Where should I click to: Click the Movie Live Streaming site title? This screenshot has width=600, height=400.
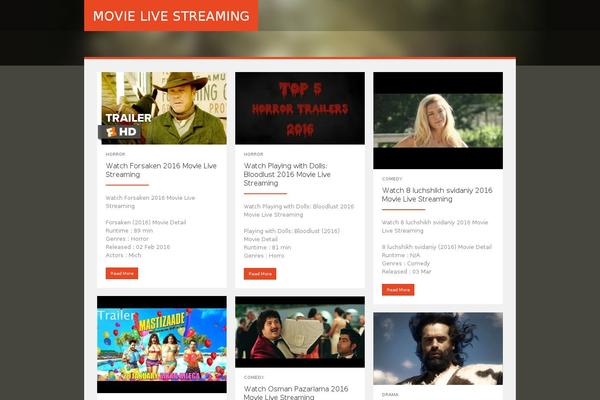pos(171,16)
